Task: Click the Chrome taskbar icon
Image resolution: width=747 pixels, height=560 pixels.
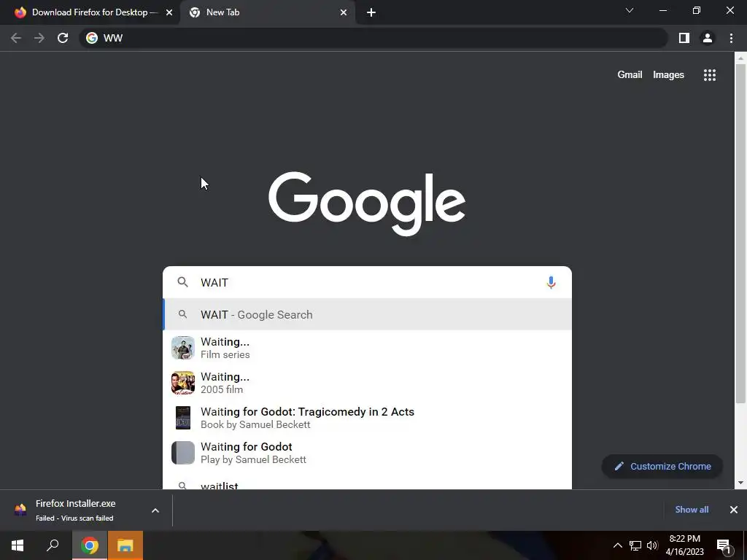Action: [90, 545]
